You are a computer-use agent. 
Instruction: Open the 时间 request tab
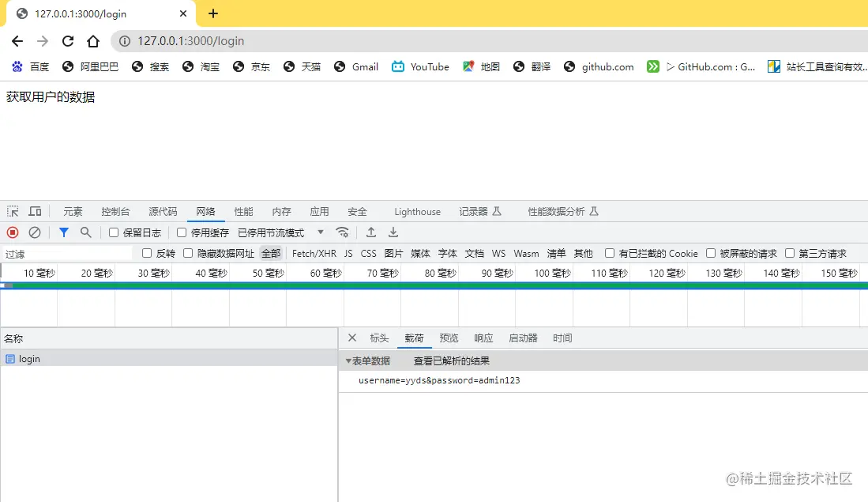pyautogui.click(x=562, y=338)
